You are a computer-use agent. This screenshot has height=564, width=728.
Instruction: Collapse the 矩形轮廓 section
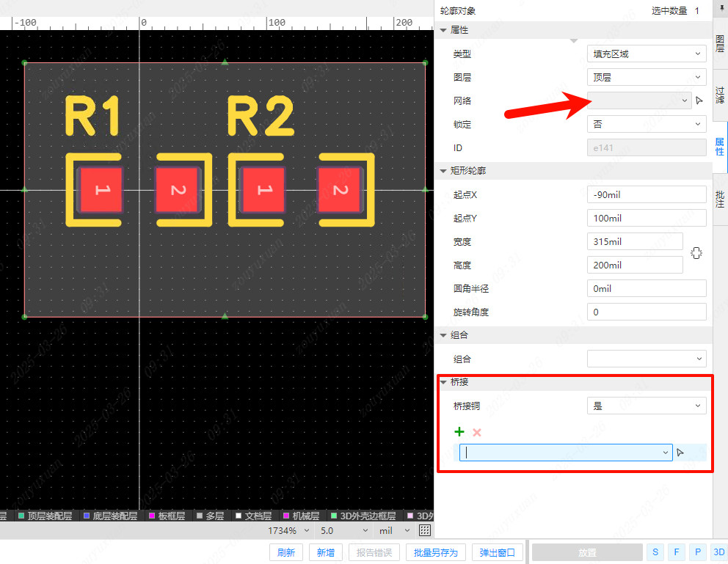click(443, 171)
